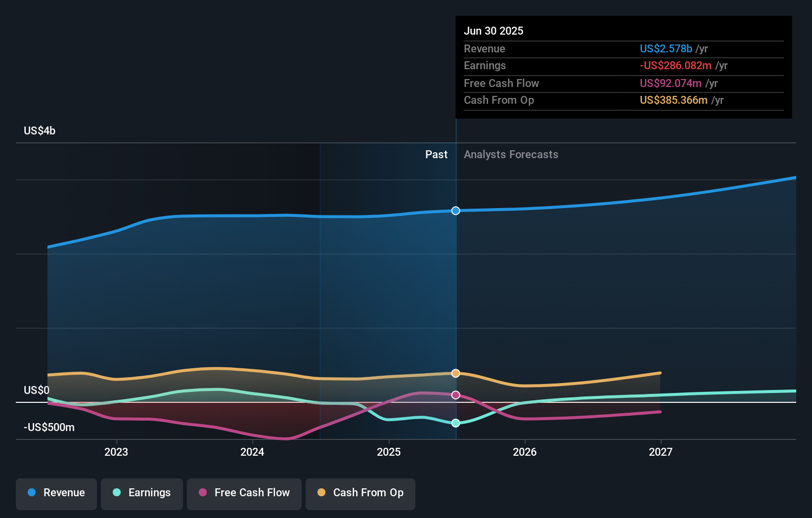Click the Earnings row label in tooltip
Viewport: 812px width, 518px height.
coord(485,66)
